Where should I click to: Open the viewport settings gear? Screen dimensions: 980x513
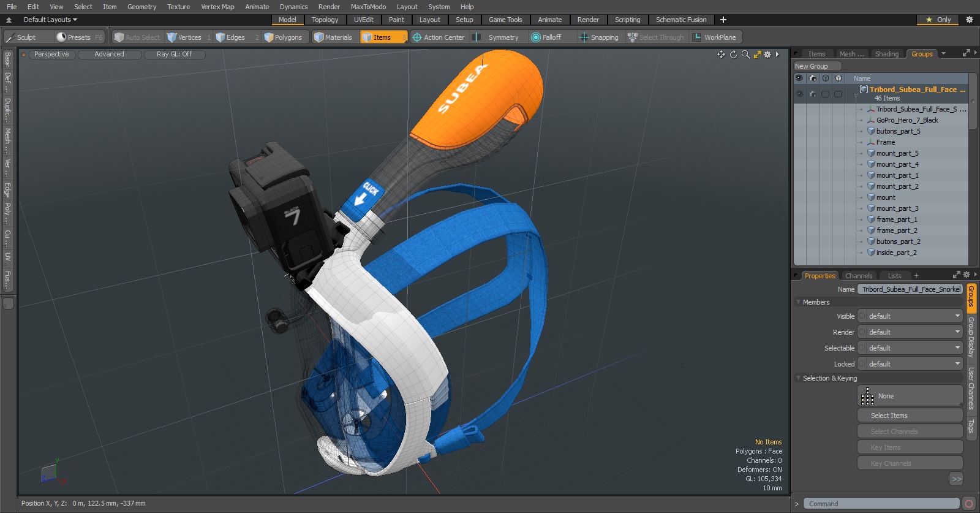(767, 55)
